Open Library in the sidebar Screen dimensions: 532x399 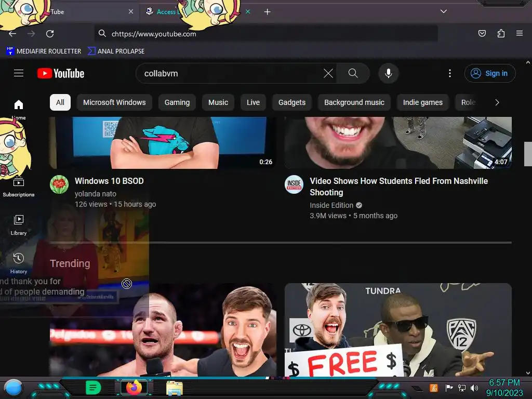click(19, 225)
